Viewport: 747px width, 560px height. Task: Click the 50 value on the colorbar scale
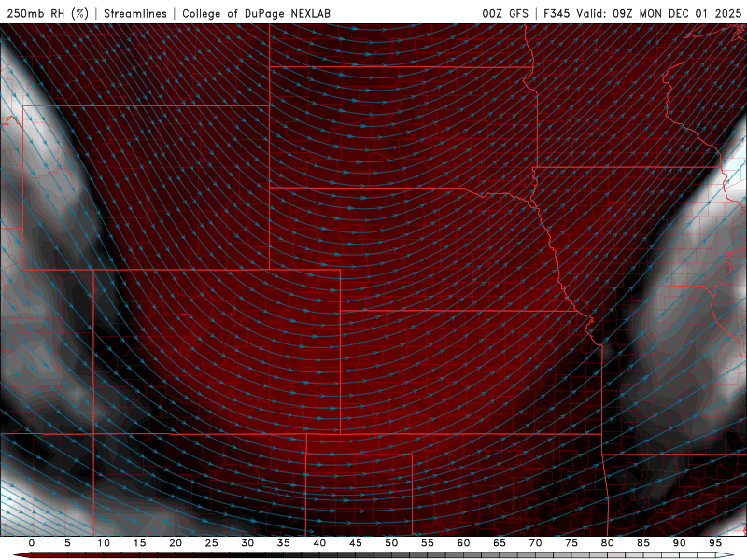pos(391,543)
